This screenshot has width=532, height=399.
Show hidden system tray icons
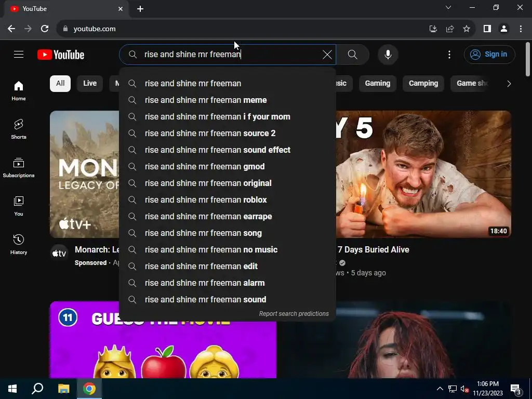pyautogui.click(x=440, y=389)
